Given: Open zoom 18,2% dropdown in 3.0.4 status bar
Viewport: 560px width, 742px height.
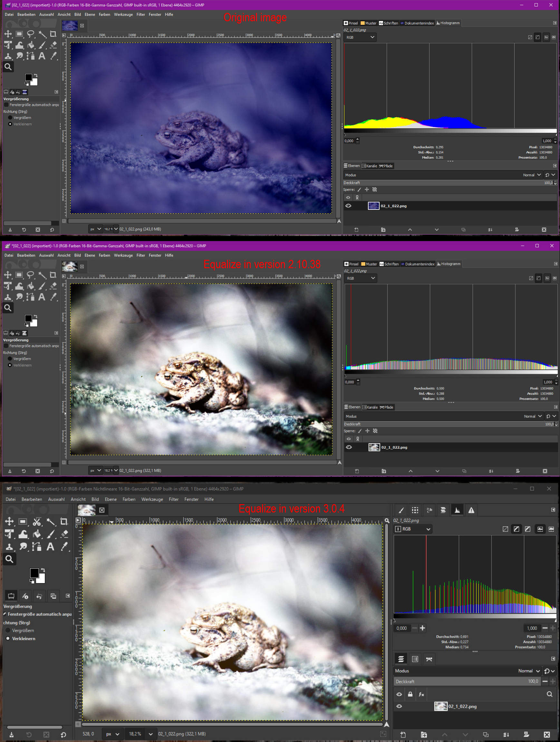Looking at the screenshot, I should click(150, 734).
